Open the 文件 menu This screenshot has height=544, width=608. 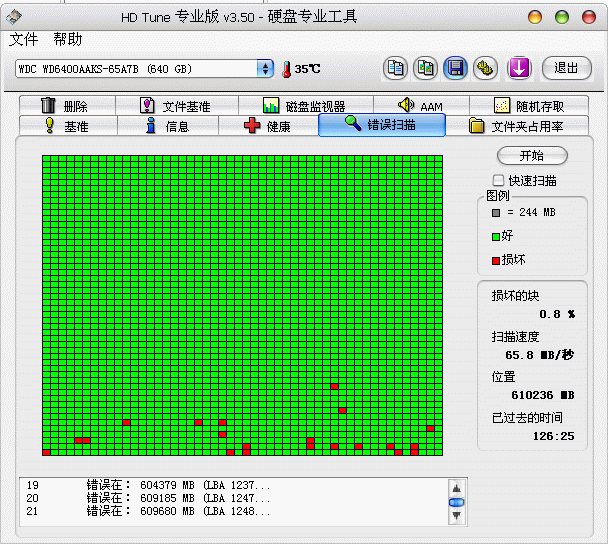(x=23, y=40)
